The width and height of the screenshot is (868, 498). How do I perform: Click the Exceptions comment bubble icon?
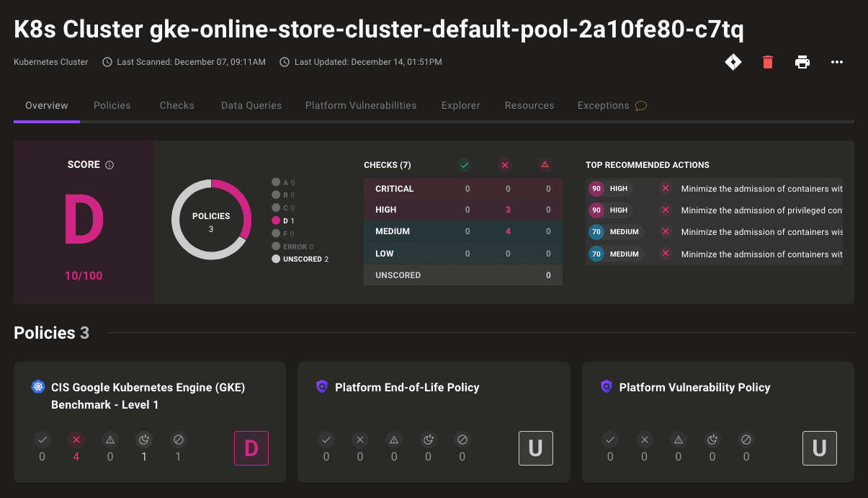point(640,106)
